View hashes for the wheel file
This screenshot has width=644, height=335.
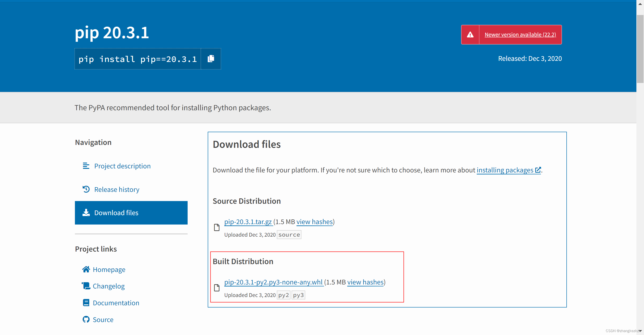365,282
